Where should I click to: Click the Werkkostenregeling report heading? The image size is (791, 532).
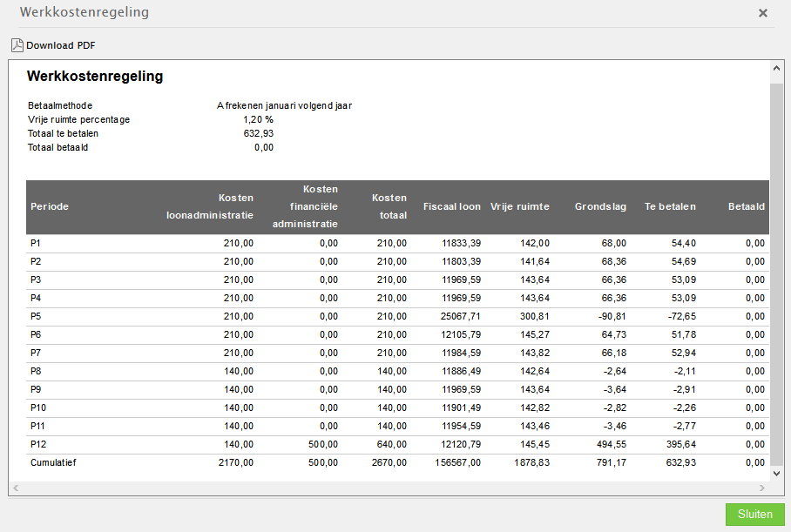(x=95, y=77)
